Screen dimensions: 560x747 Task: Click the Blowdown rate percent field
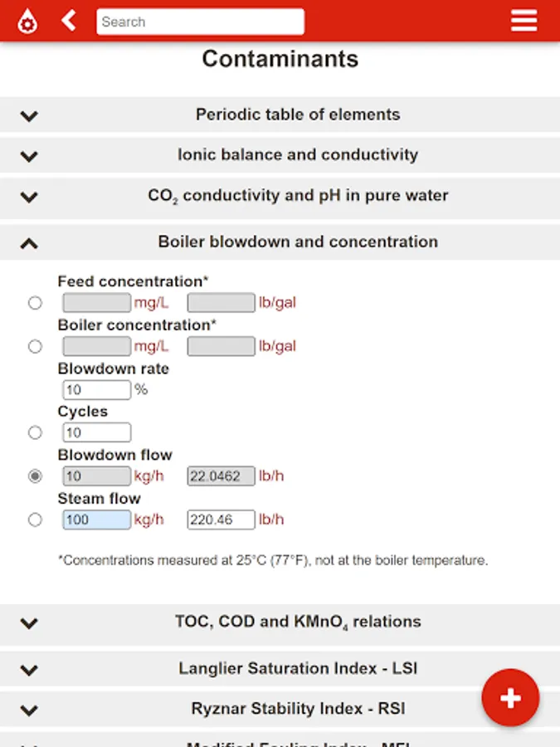point(96,390)
